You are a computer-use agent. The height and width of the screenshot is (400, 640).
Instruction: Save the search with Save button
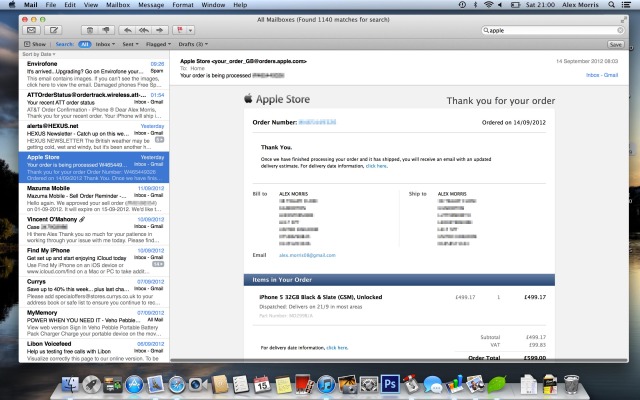point(616,44)
